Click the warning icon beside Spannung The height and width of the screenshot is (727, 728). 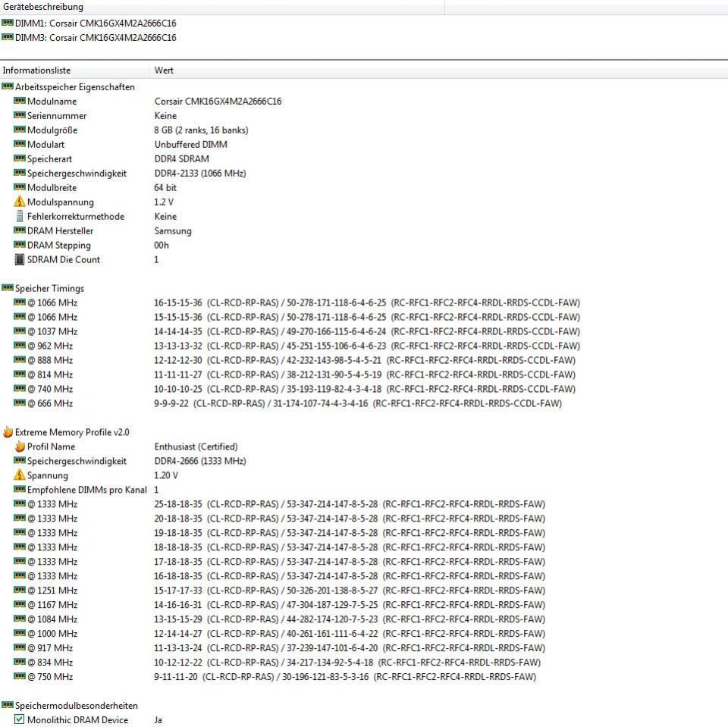[20, 475]
